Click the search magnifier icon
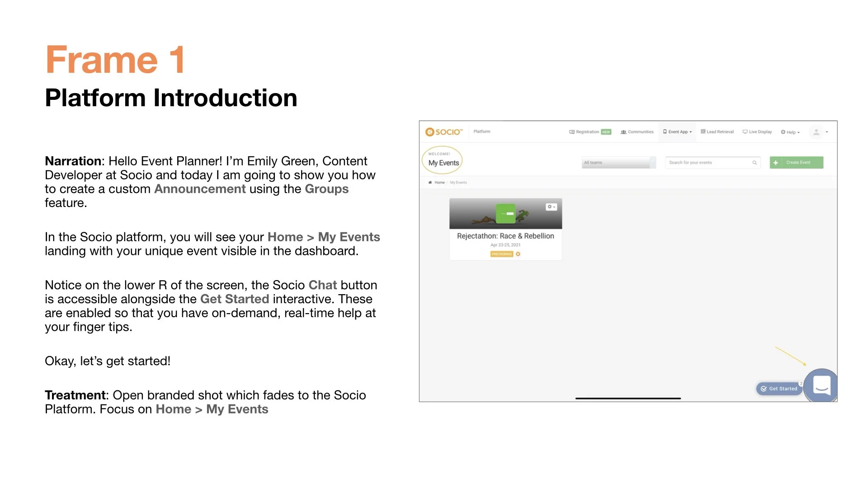868x488 pixels. (x=754, y=163)
